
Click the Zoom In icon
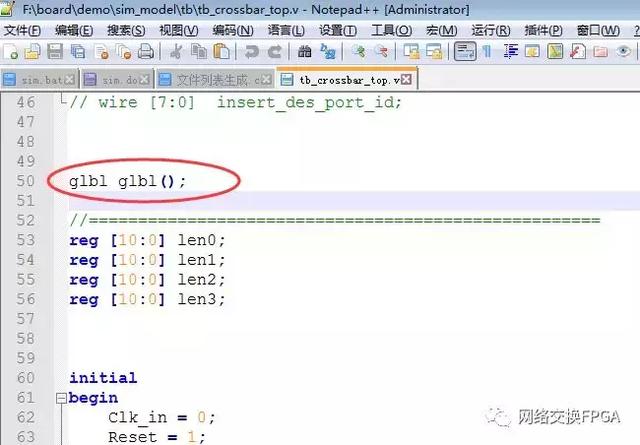click(358, 51)
